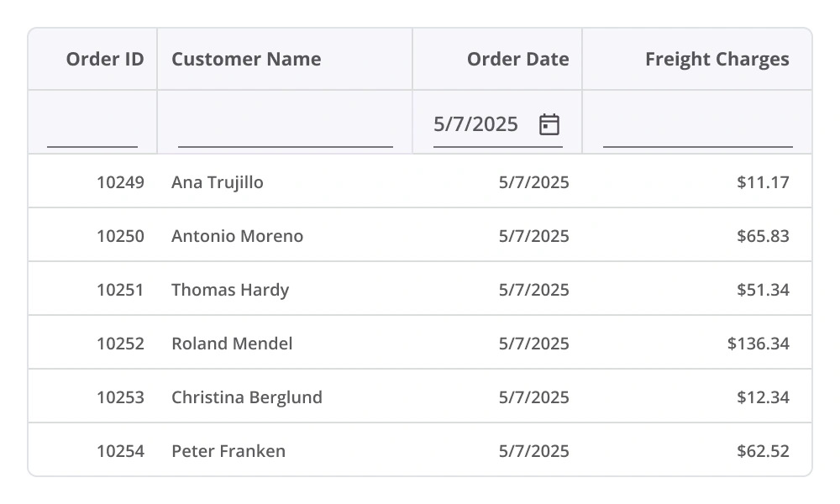The width and height of the screenshot is (840, 504).
Task: Click order ID 10252 cell
Action: (x=120, y=344)
